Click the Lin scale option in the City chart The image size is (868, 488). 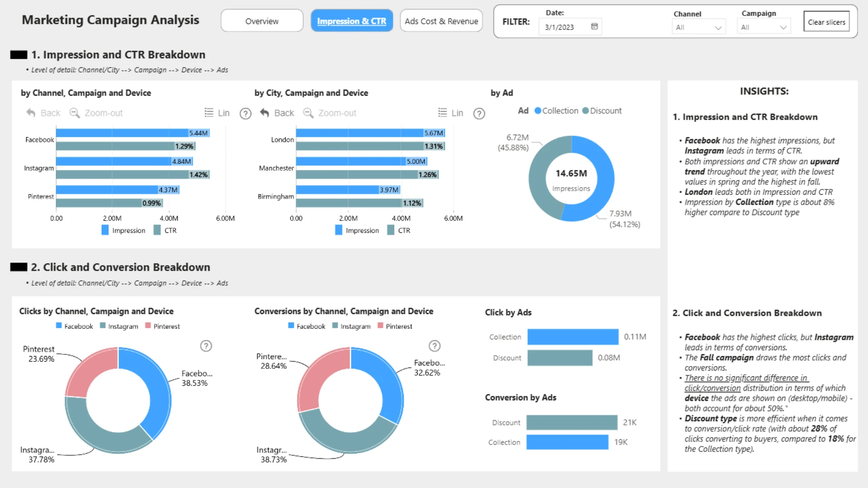click(457, 113)
